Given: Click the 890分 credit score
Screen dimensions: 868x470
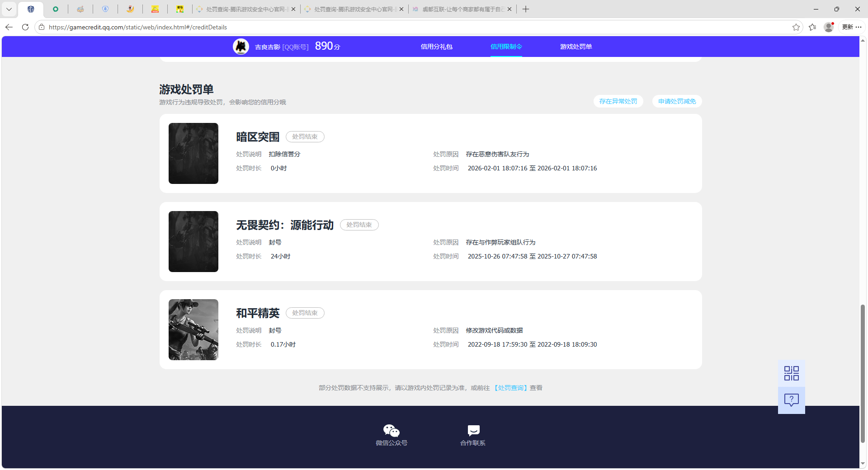Looking at the screenshot, I should pyautogui.click(x=327, y=46).
